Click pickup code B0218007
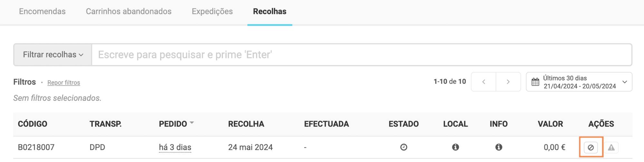 click(x=36, y=147)
